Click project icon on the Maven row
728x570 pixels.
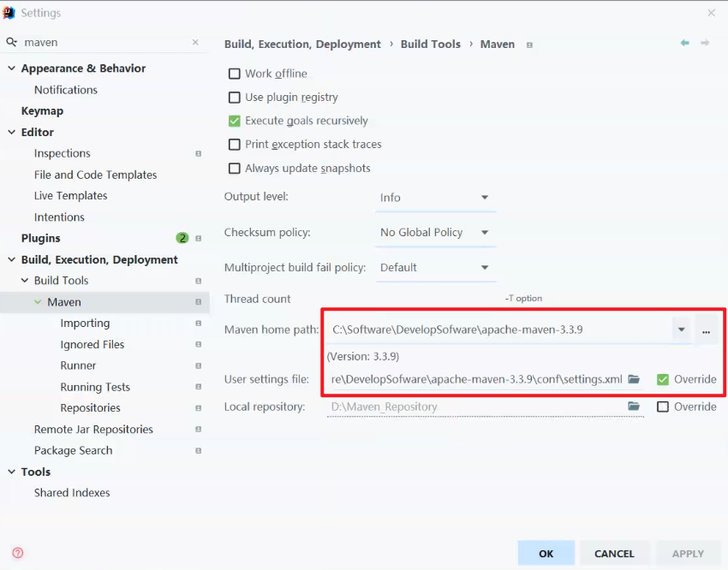pyautogui.click(x=198, y=302)
